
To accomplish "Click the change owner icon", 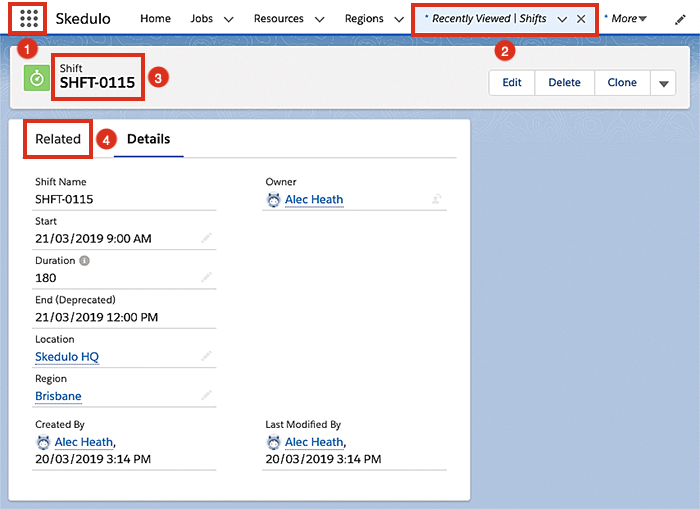I will click(x=437, y=199).
